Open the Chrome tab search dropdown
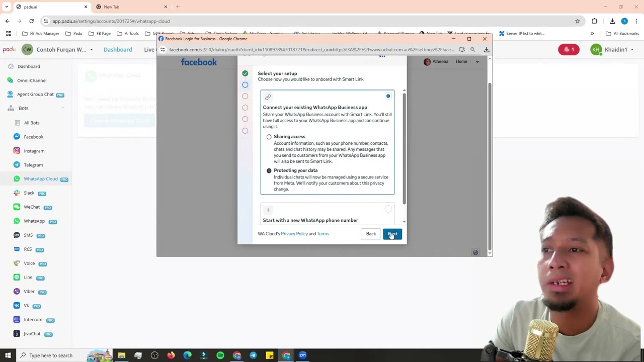This screenshot has height=362, width=644. click(7, 7)
